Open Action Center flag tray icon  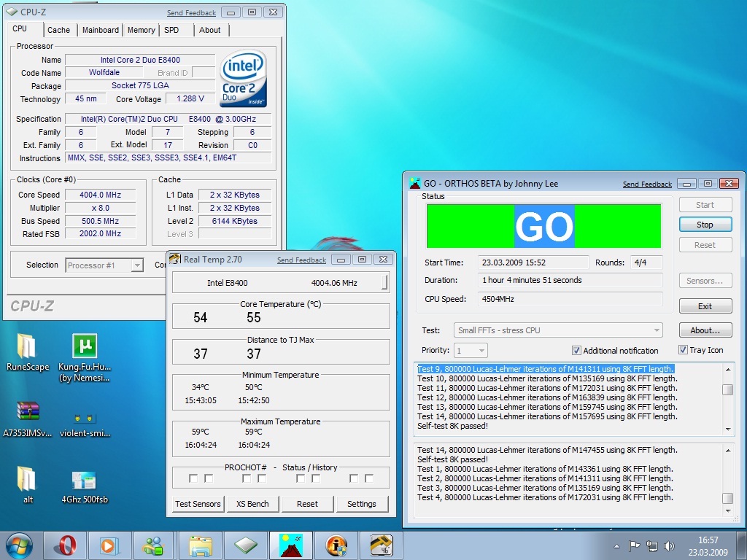click(634, 546)
